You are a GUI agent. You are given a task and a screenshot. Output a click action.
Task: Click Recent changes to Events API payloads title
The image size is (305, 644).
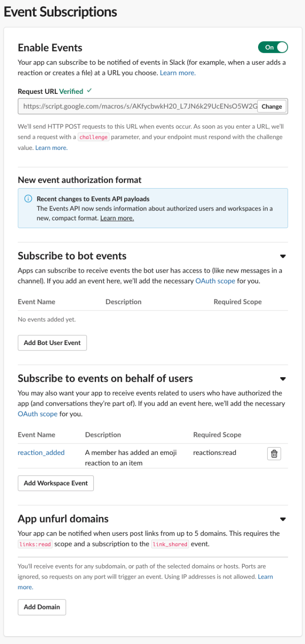pos(93,199)
